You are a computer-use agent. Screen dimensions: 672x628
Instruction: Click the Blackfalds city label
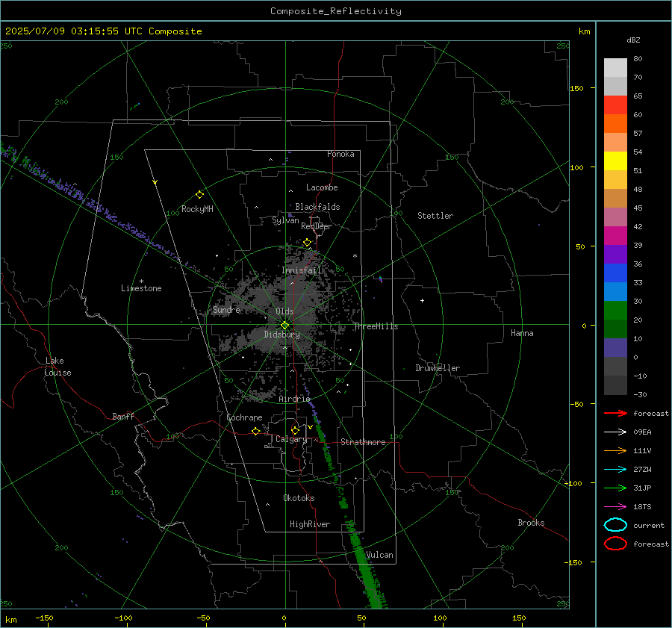click(x=317, y=207)
